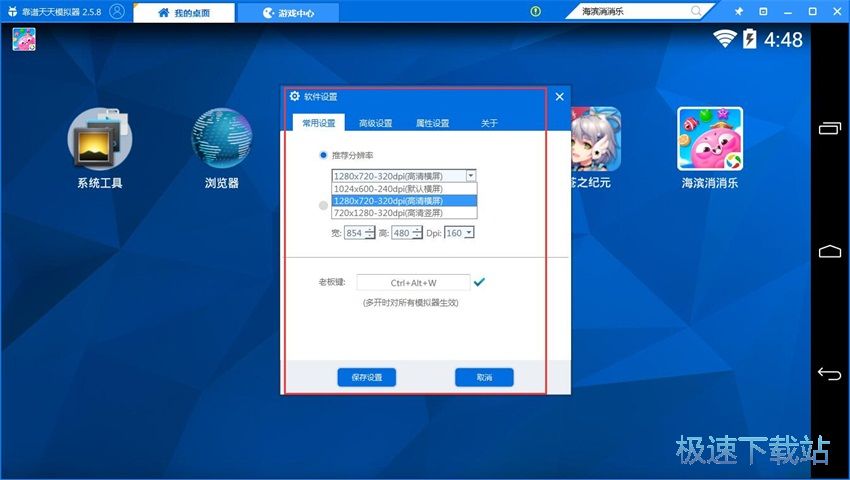This screenshot has height=480, width=850.
Task: Launch the 浏览器 globe app
Action: pyautogui.click(x=222, y=139)
